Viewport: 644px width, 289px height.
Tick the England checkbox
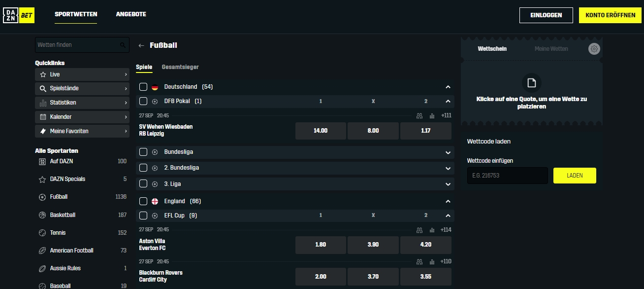[x=143, y=201]
